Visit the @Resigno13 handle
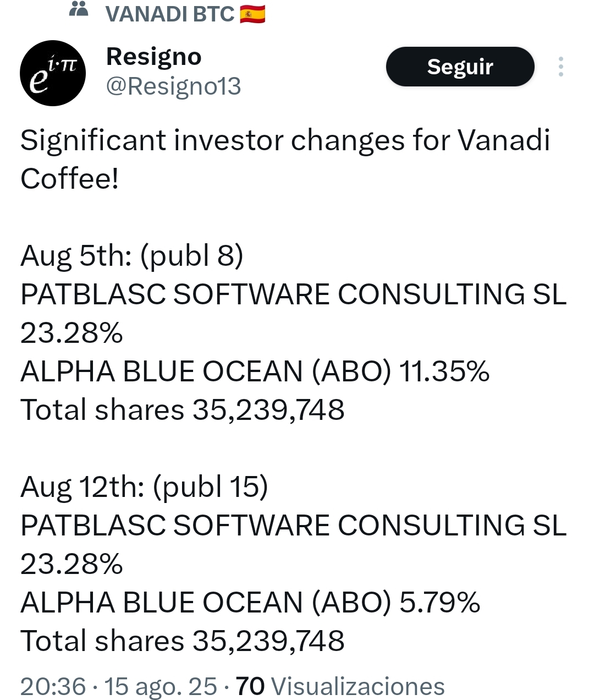Image resolution: width=594 pixels, height=700 pixels. 173,86
